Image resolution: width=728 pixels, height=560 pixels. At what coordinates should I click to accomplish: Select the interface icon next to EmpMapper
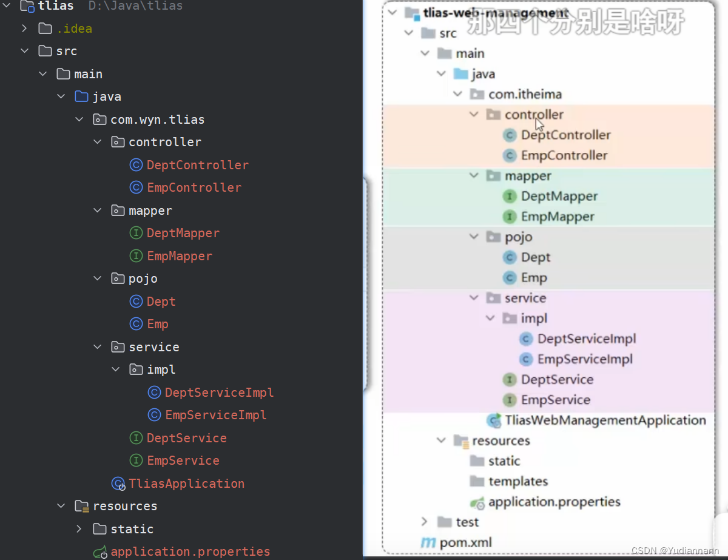[136, 255]
